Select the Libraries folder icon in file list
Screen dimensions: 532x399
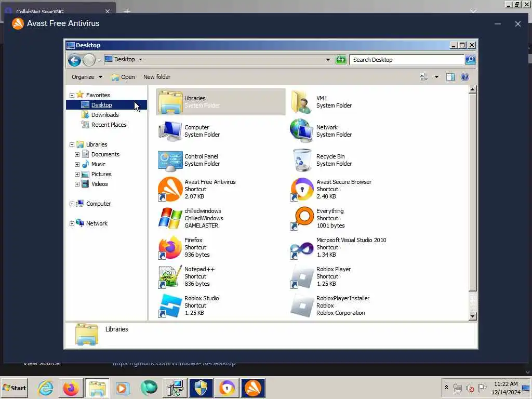click(170, 102)
